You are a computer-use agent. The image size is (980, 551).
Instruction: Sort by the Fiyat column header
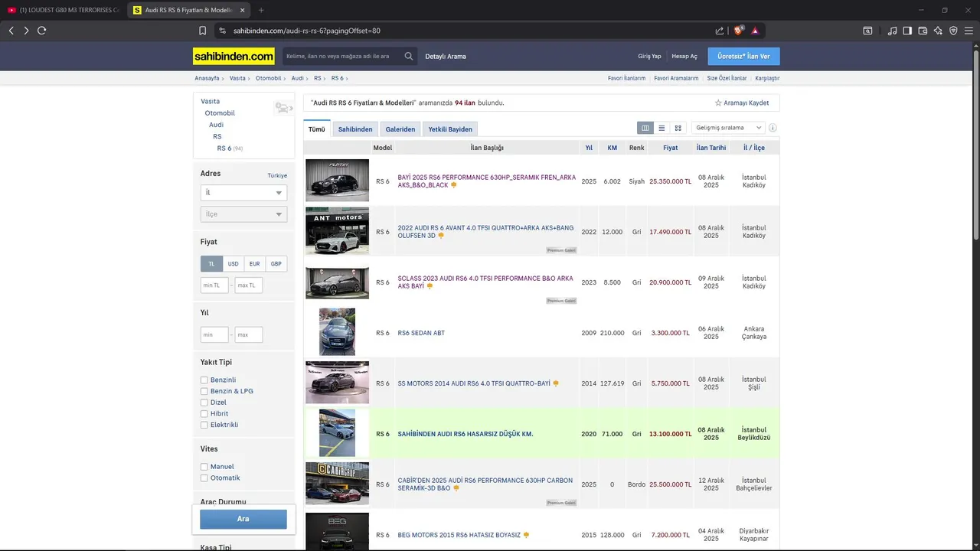click(x=670, y=148)
